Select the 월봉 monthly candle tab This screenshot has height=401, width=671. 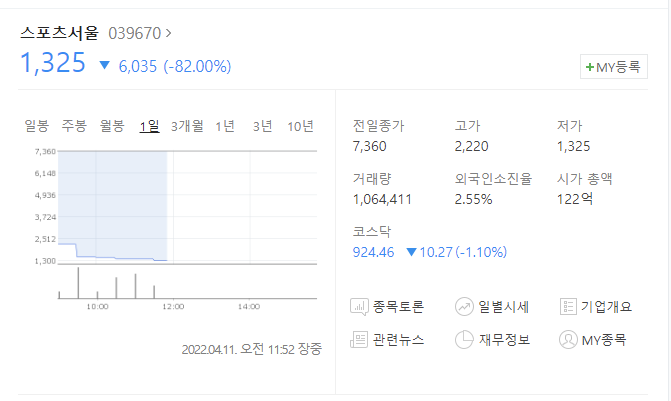[x=112, y=126]
